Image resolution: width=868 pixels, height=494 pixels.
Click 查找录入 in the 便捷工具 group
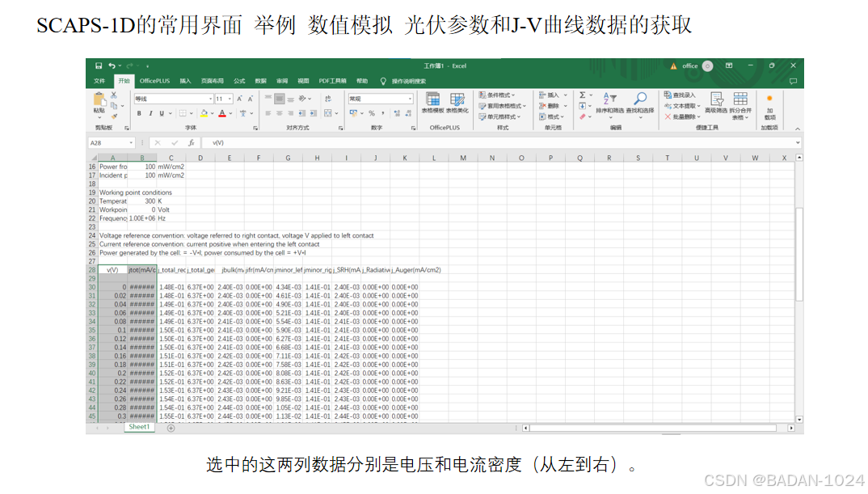pos(679,95)
